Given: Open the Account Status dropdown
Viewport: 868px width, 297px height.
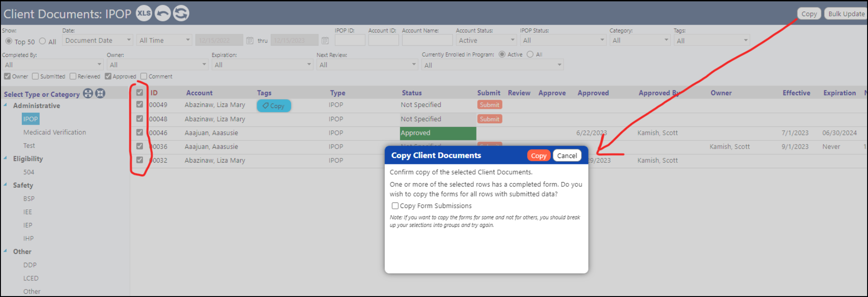Looking at the screenshot, I should click(486, 40).
